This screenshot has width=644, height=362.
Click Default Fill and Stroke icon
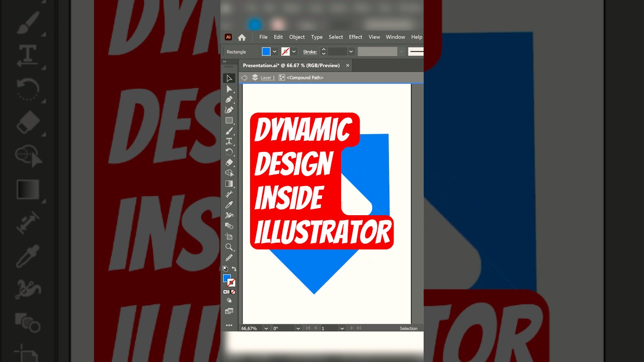(225, 269)
